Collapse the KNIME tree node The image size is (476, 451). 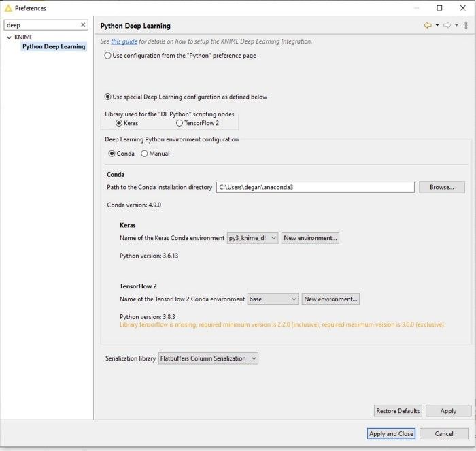[x=9, y=37]
